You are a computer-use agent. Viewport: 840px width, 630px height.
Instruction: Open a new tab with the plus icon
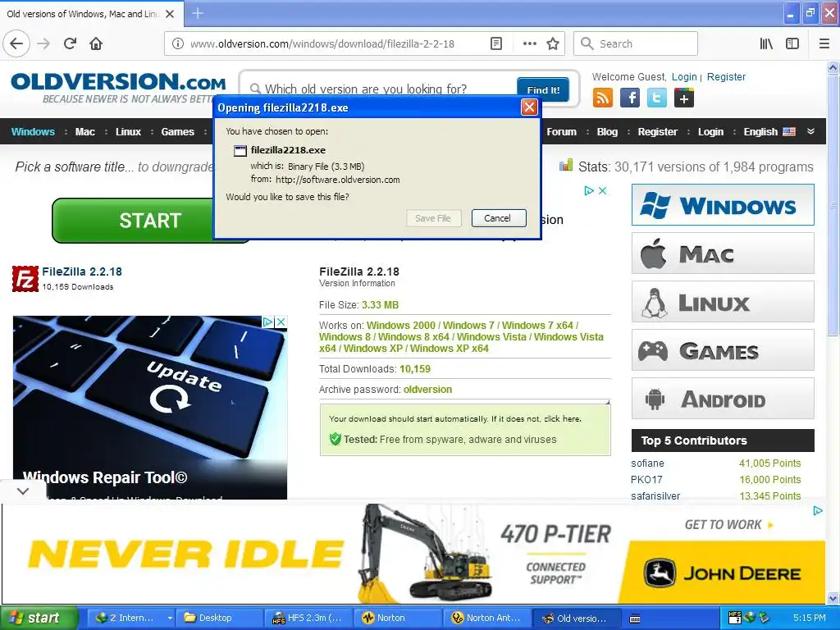click(198, 13)
